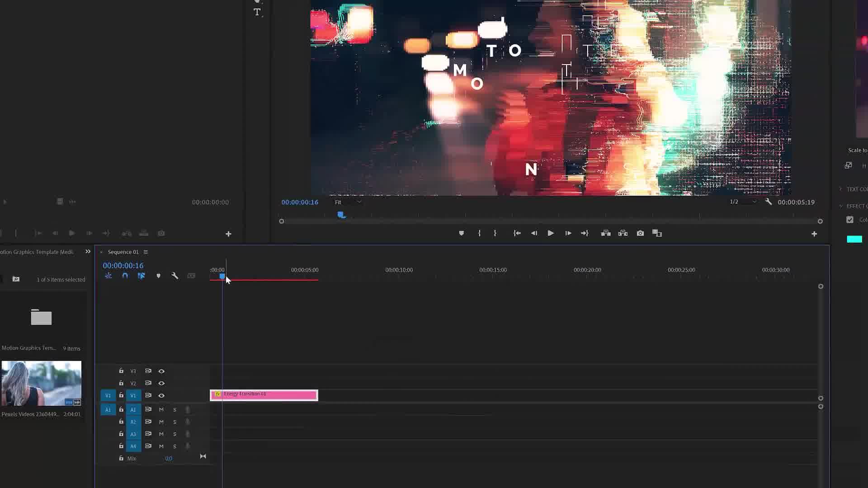The image size is (868, 488).
Task: Open Source Monitor button editor plus
Action: [228, 234]
